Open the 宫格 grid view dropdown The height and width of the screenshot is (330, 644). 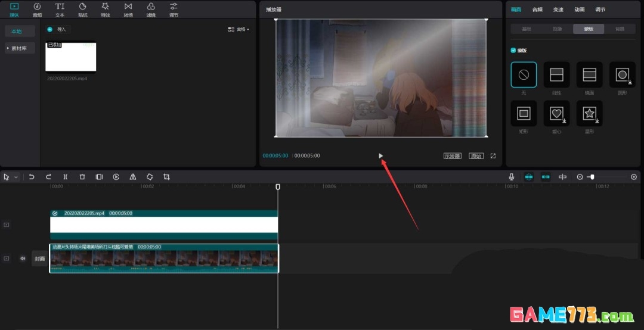(239, 30)
